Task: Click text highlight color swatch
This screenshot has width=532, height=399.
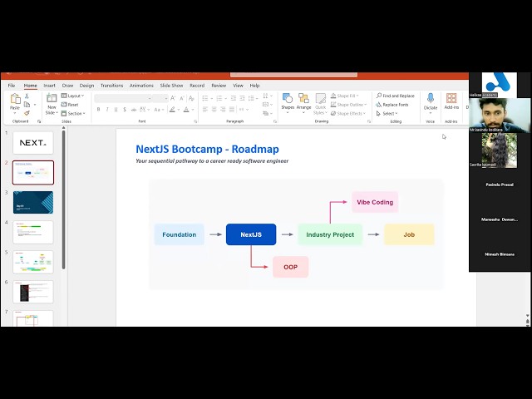Action: [x=173, y=109]
